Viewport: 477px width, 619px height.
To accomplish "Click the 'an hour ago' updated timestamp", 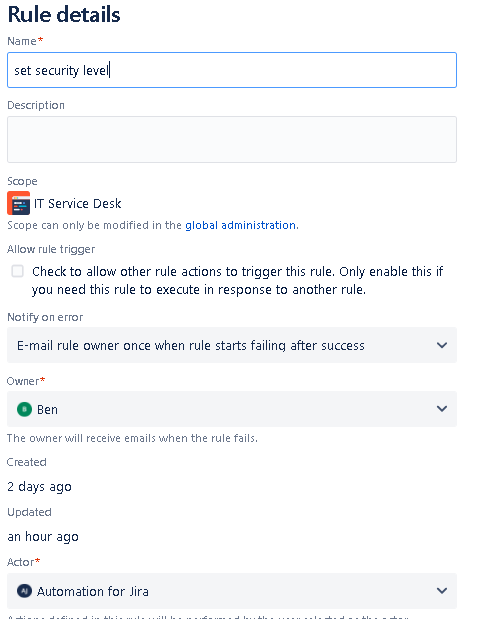I will pyautogui.click(x=43, y=537).
